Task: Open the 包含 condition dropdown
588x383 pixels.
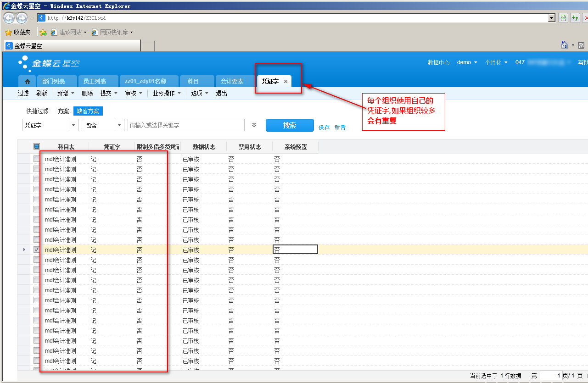Action: 119,125
